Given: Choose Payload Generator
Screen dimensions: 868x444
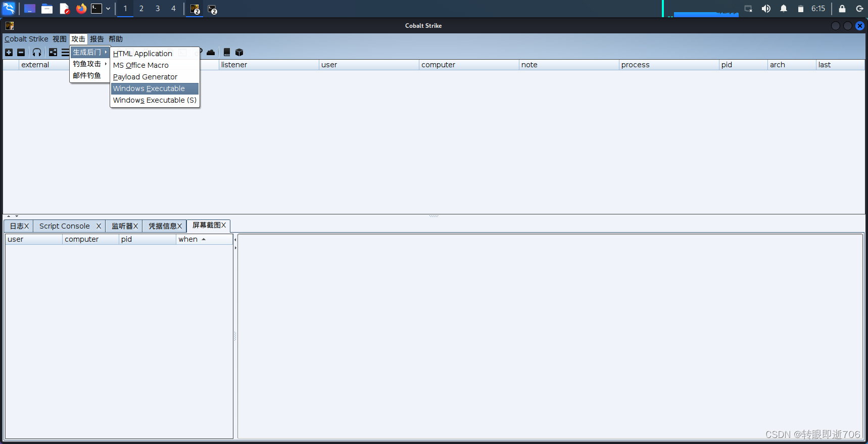Looking at the screenshot, I should coord(155,77).
